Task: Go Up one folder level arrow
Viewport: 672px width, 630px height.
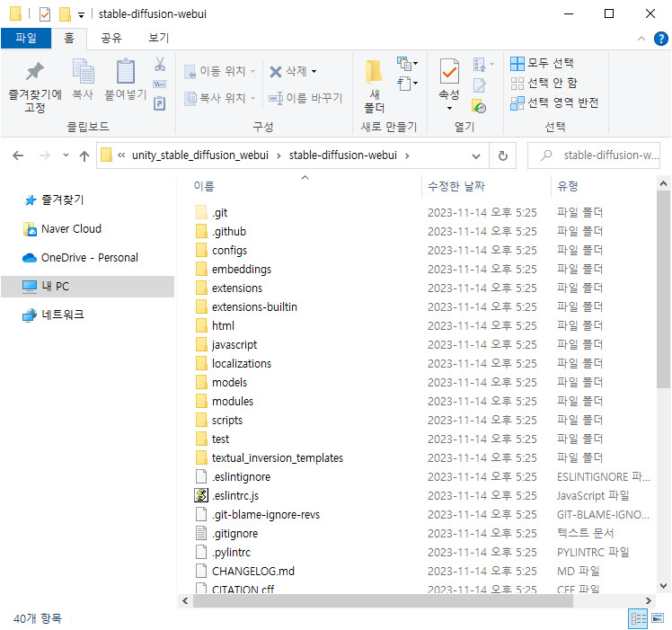Action: 84,155
